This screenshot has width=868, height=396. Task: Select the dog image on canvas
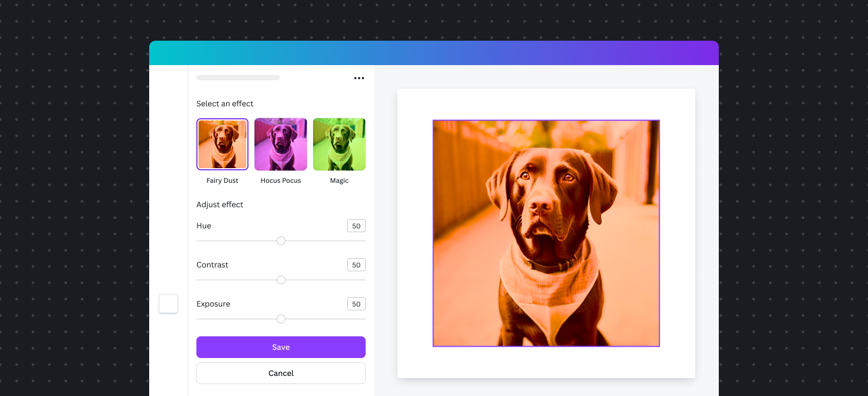point(546,233)
